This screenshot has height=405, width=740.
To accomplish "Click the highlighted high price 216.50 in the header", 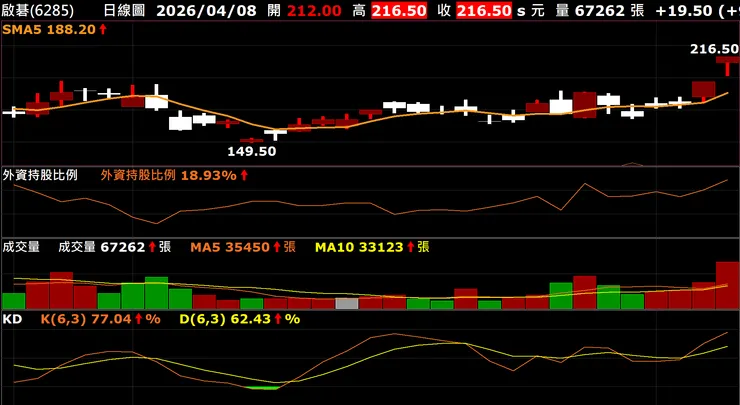I will pos(399,10).
